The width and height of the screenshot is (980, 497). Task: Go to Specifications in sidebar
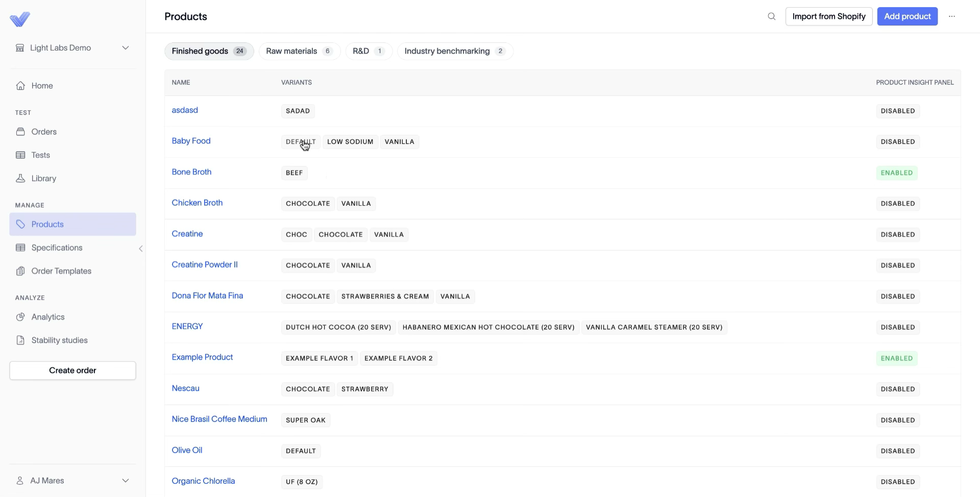(x=57, y=248)
